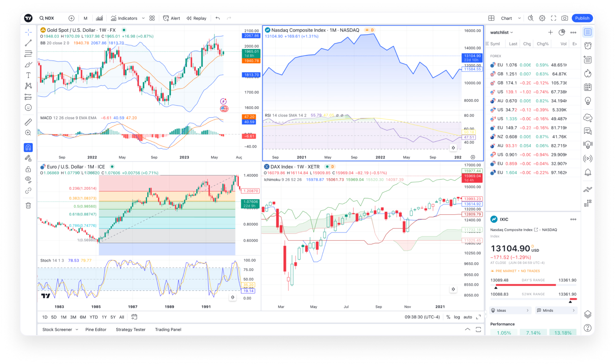Select the 1Y time range
The width and height of the screenshot is (615, 364).
pos(104,317)
